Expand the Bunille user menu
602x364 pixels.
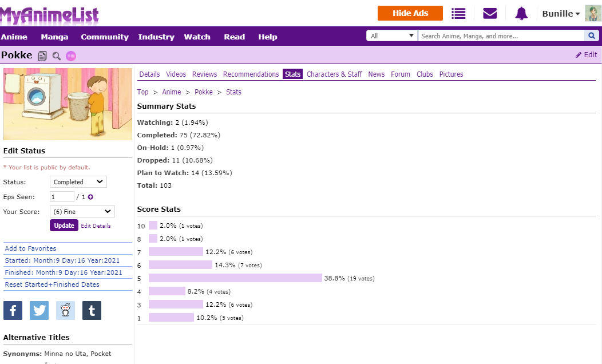point(561,14)
